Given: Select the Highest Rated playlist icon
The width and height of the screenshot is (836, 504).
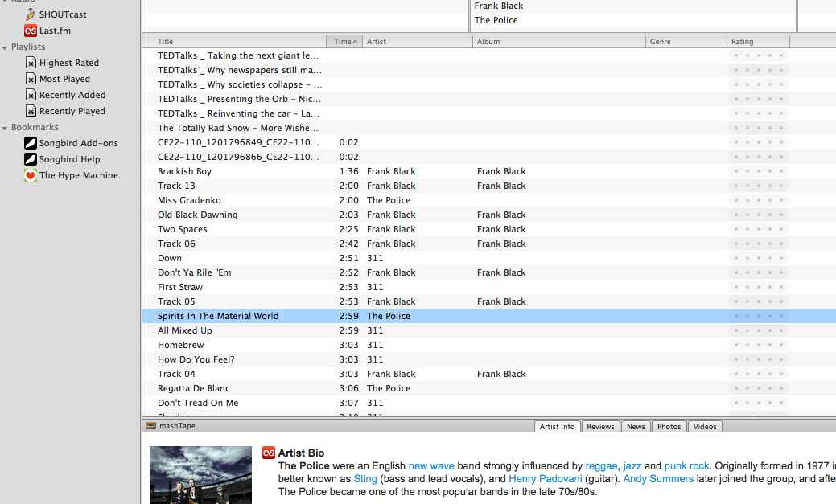Looking at the screenshot, I should 31,63.
